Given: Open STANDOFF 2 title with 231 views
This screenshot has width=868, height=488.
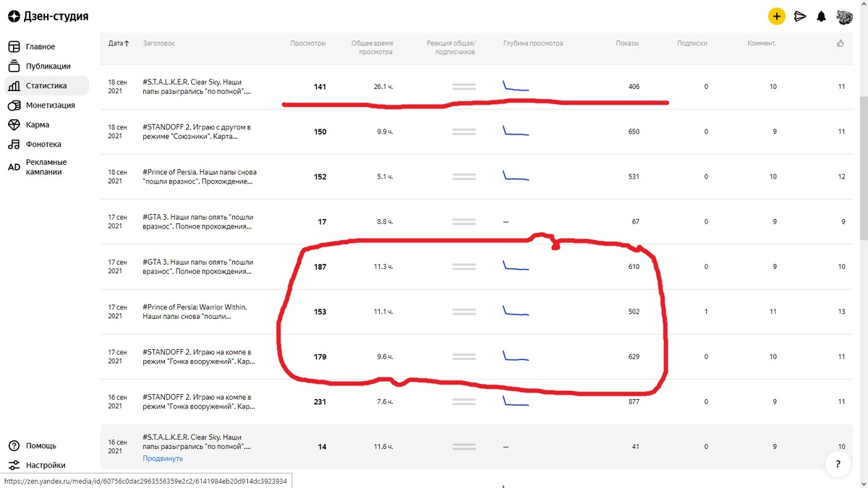Looking at the screenshot, I should [x=199, y=402].
